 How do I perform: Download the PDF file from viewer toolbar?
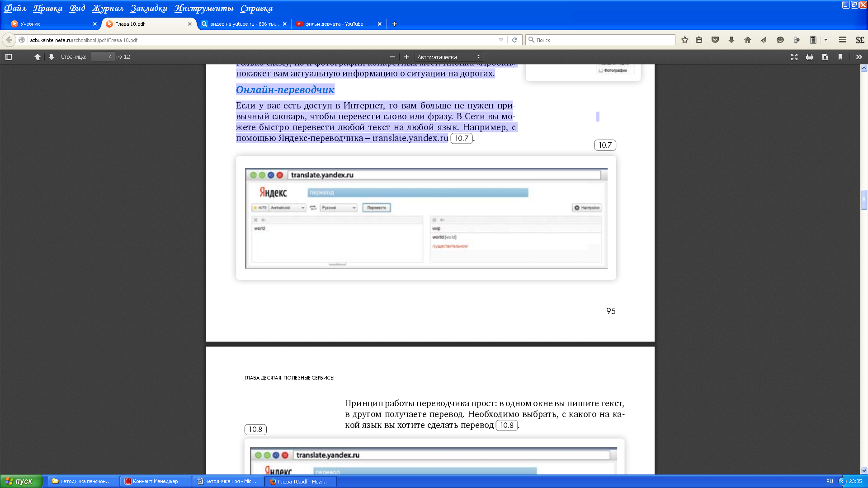click(x=825, y=57)
